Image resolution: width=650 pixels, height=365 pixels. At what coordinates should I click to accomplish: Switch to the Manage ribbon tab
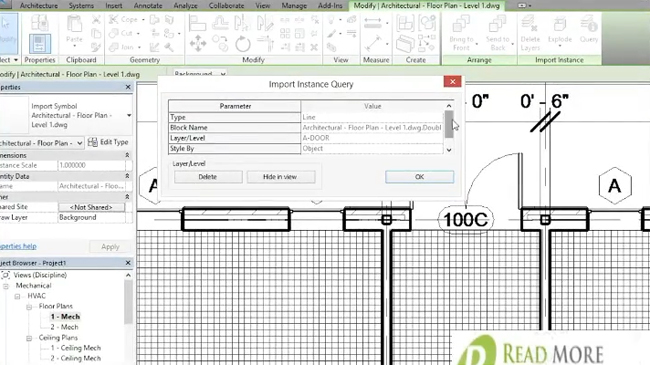tap(294, 6)
